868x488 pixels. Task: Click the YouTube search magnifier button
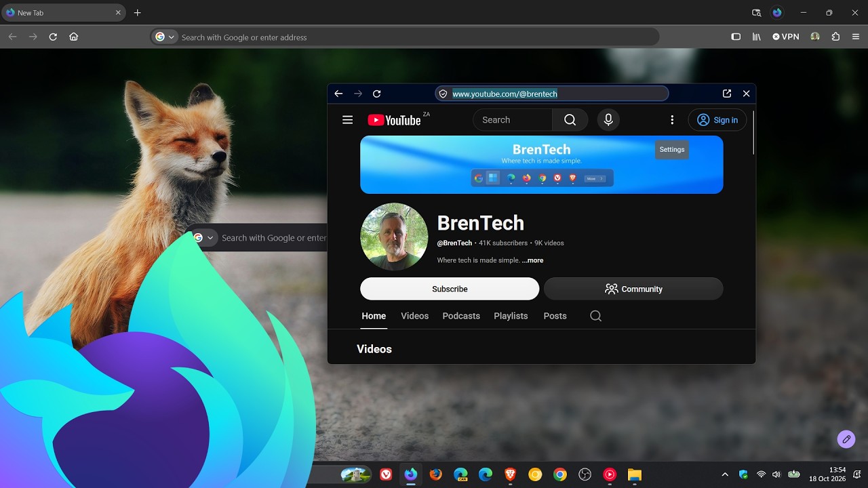[x=570, y=120]
